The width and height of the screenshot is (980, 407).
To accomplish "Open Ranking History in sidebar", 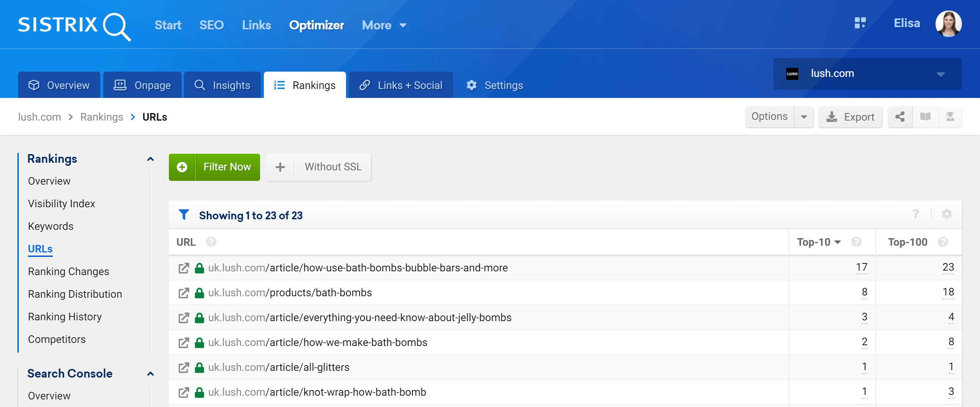I will (65, 317).
